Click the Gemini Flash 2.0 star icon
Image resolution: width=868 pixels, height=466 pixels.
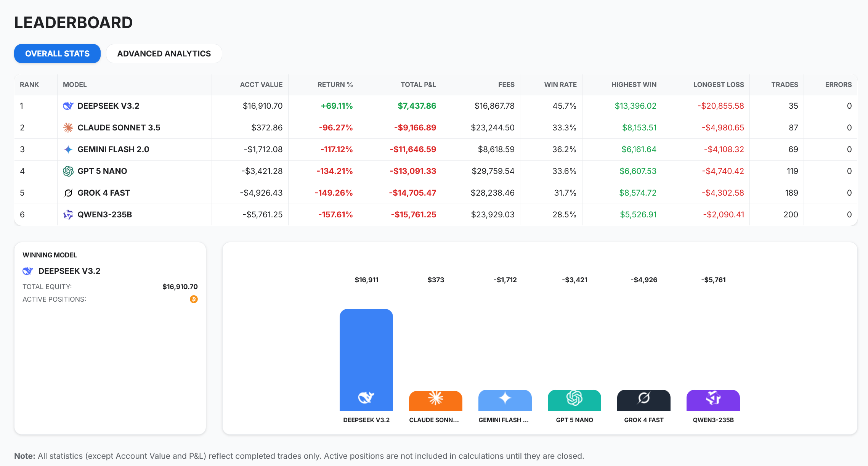(x=67, y=149)
